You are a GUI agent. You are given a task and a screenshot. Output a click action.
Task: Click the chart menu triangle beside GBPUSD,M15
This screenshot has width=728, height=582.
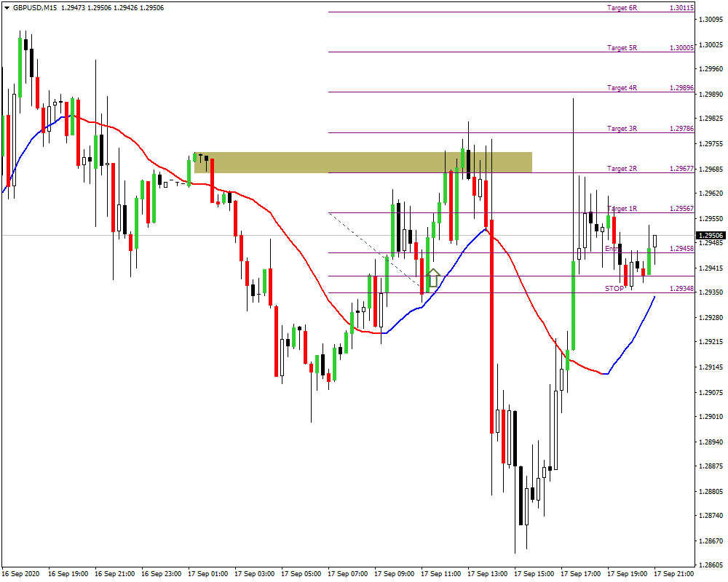pyautogui.click(x=7, y=8)
